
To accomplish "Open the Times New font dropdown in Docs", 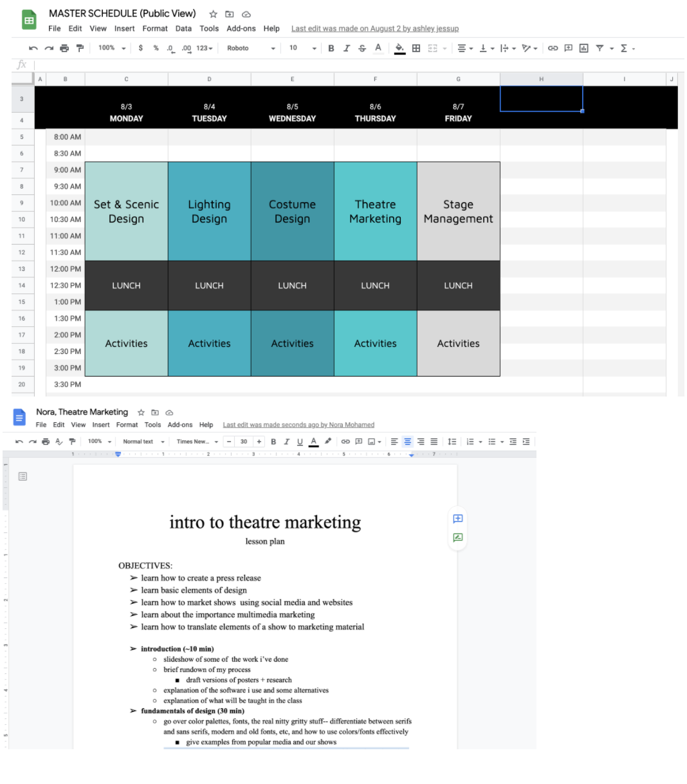I will tap(197, 442).
